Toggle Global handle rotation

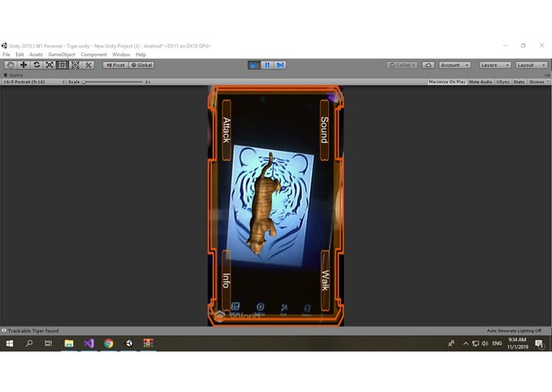point(141,65)
